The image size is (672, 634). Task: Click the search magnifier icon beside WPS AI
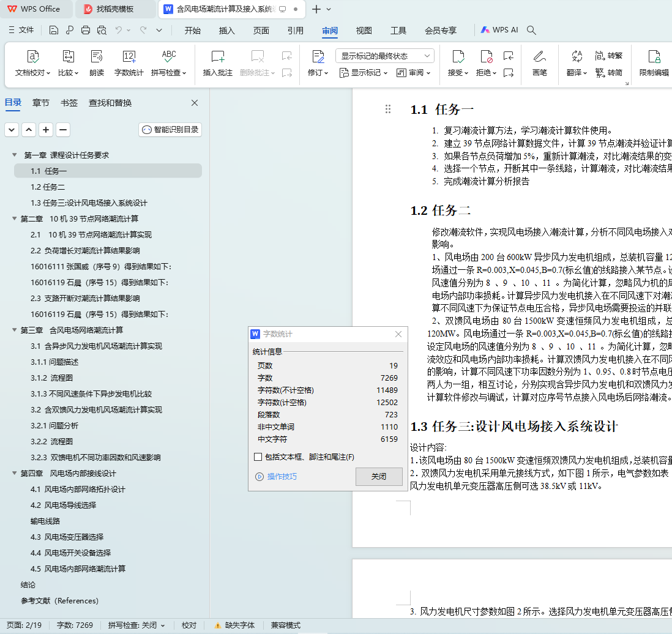tap(531, 30)
